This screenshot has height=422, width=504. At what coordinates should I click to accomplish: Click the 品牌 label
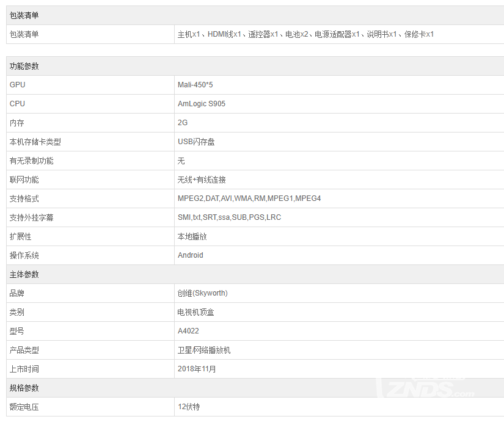16,293
